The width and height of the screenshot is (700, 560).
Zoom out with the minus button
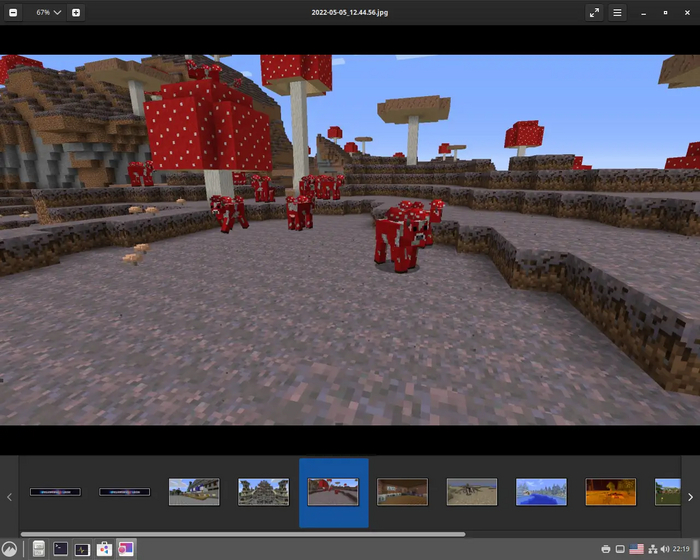13,13
